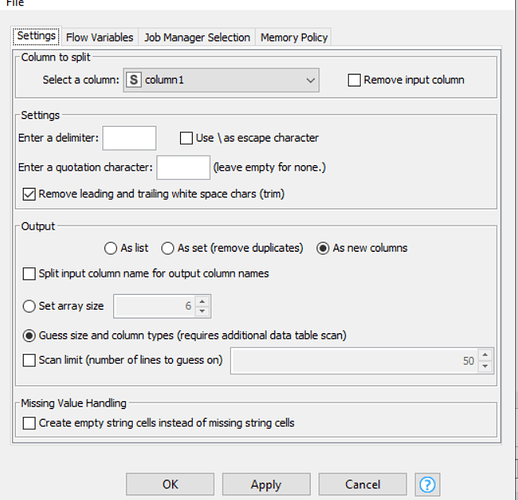
Task: Expand the Select a column dropdown
Action: [221, 80]
